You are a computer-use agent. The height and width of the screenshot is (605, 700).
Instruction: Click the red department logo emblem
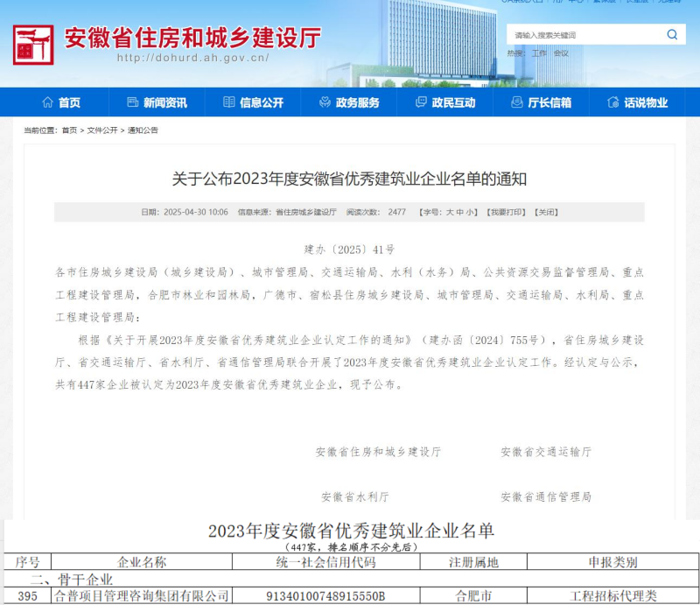(x=33, y=44)
